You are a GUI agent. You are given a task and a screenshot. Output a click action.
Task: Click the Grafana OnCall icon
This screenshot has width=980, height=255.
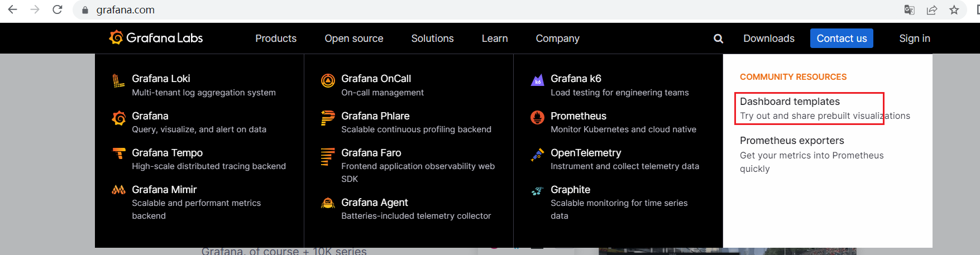coord(328,80)
